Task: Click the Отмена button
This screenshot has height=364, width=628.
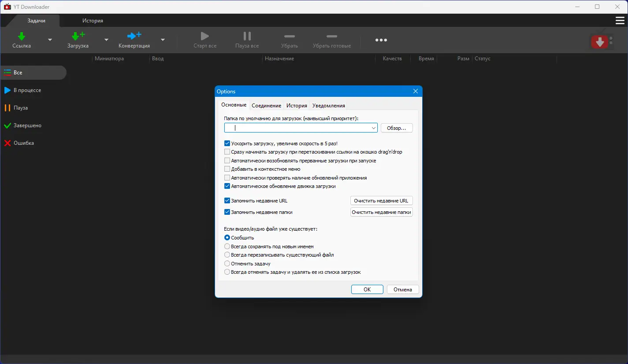Action: [403, 290]
